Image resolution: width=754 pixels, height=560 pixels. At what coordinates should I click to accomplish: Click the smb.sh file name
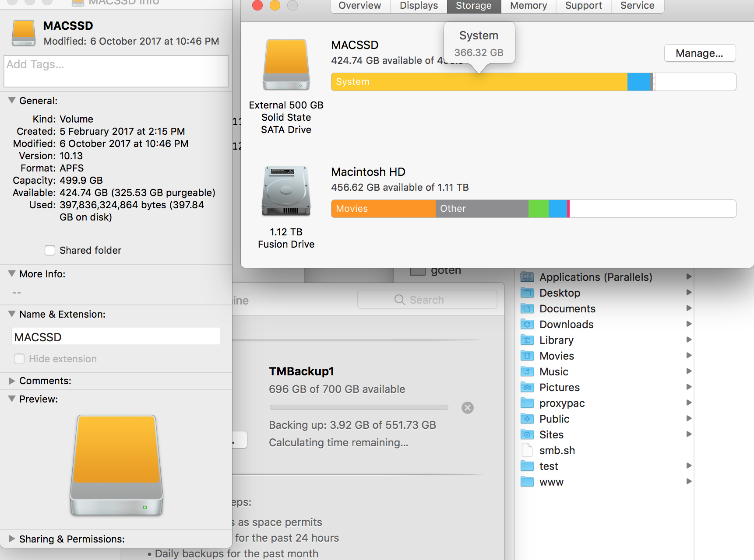[x=557, y=450]
